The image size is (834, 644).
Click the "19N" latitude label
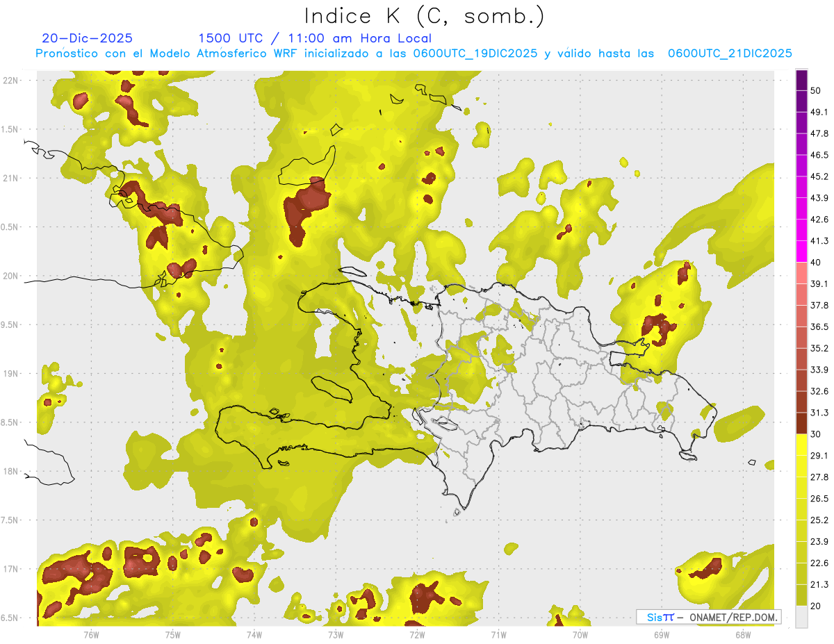tap(11, 374)
